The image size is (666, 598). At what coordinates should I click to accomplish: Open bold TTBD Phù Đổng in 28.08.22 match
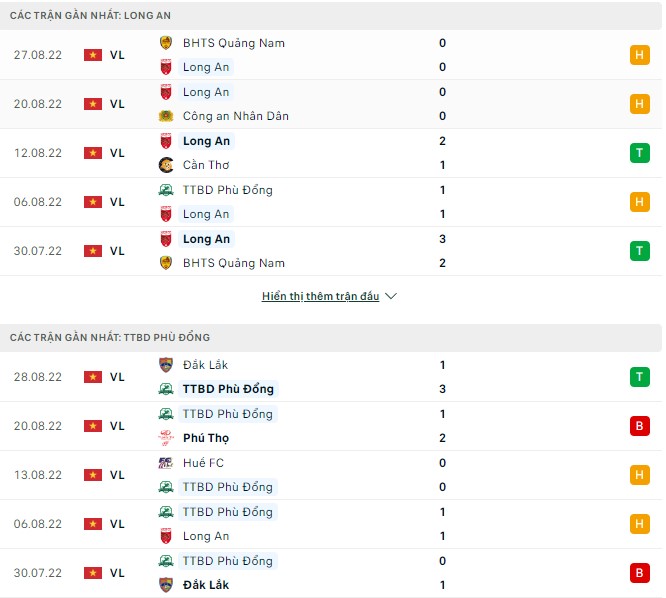coord(228,389)
